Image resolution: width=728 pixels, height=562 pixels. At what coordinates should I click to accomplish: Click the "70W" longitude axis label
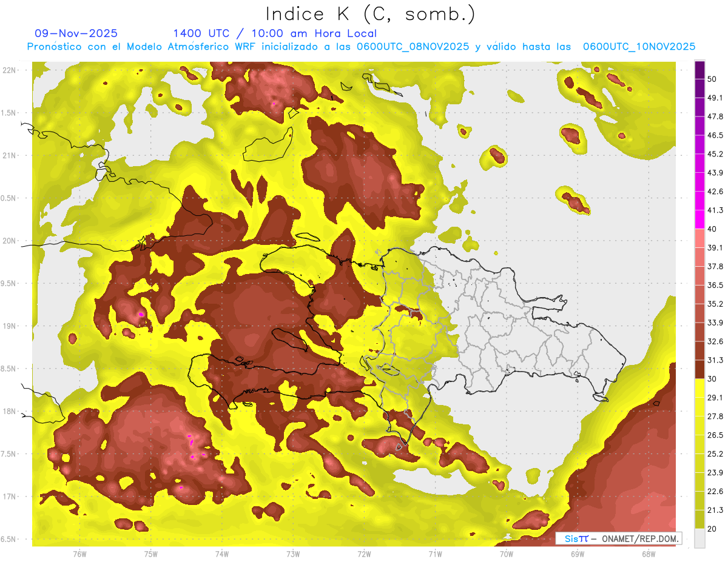click(x=506, y=554)
